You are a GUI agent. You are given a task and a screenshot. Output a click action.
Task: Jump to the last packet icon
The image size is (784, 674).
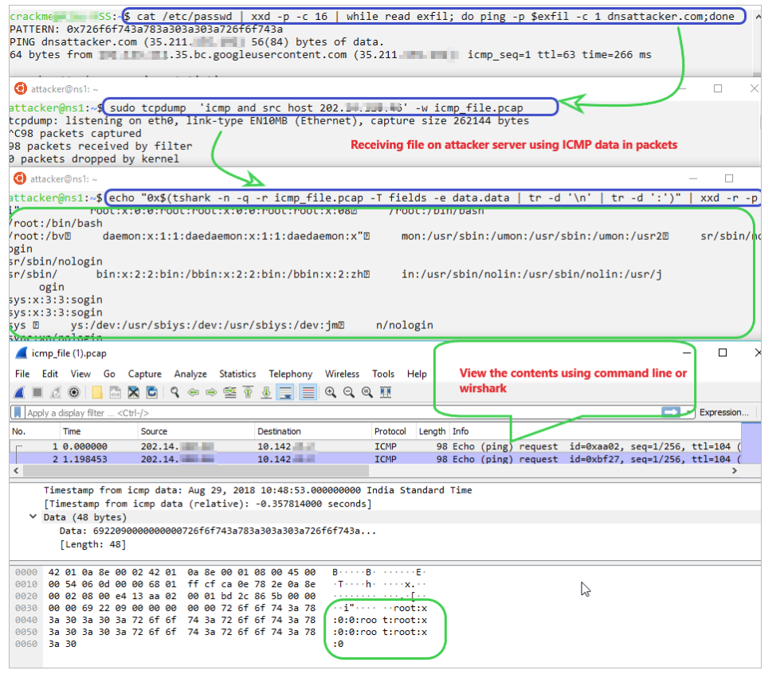266,393
